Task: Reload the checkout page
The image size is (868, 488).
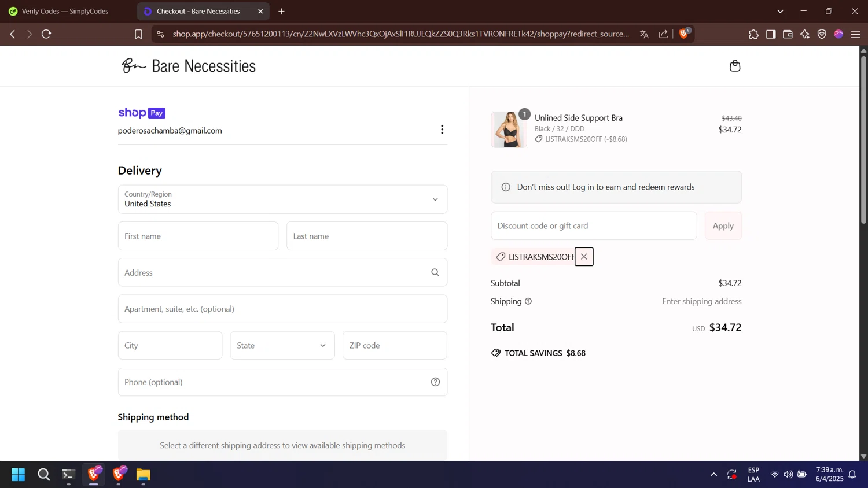Action: [x=47, y=34]
